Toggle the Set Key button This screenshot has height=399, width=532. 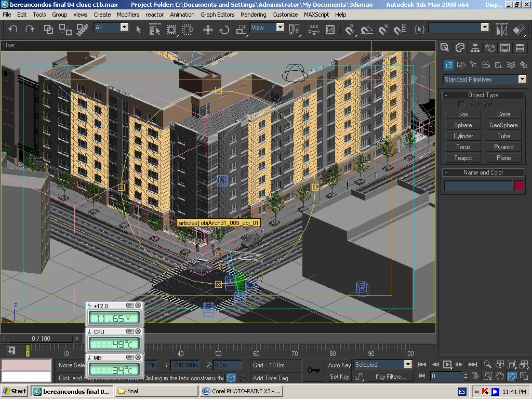tap(339, 377)
